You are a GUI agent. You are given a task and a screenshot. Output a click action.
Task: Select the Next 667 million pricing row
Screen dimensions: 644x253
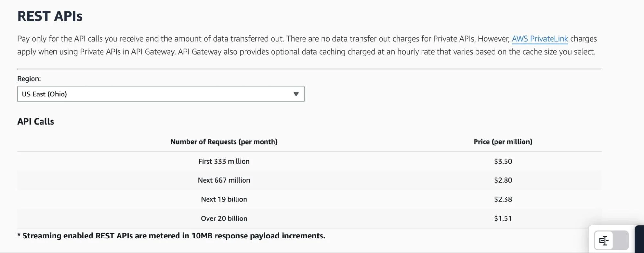(x=224, y=180)
